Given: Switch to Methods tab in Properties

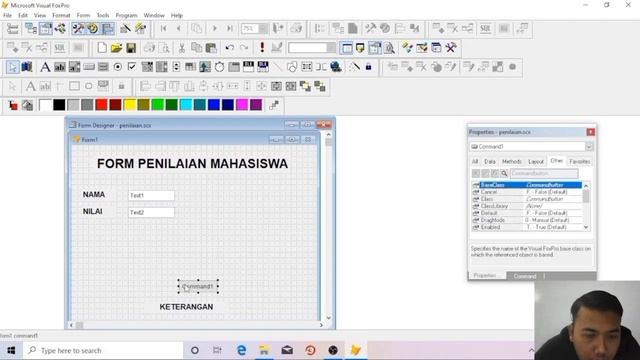Looking at the screenshot, I should (x=511, y=162).
